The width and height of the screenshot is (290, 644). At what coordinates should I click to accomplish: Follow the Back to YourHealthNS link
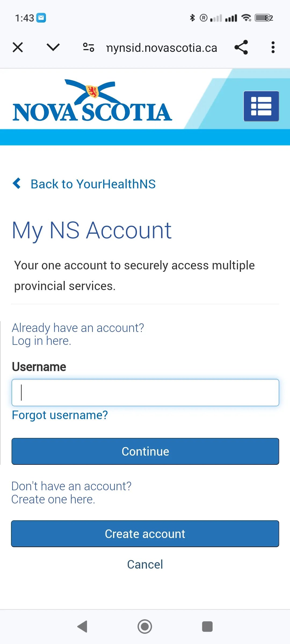click(93, 184)
